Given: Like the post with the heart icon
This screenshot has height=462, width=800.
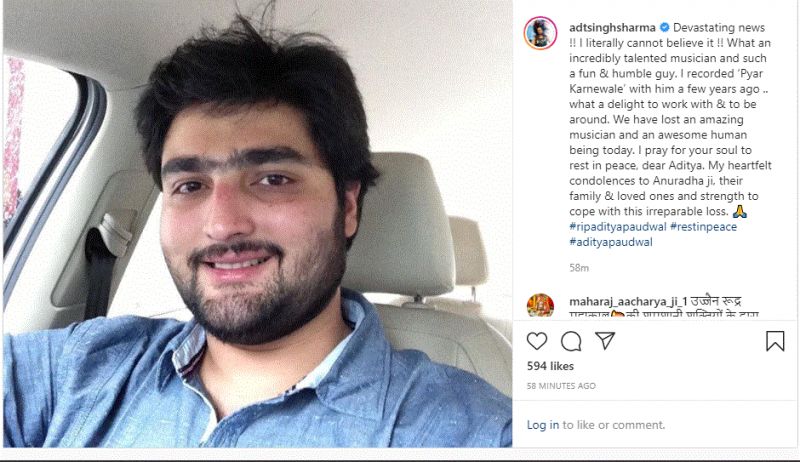Looking at the screenshot, I should point(537,341).
